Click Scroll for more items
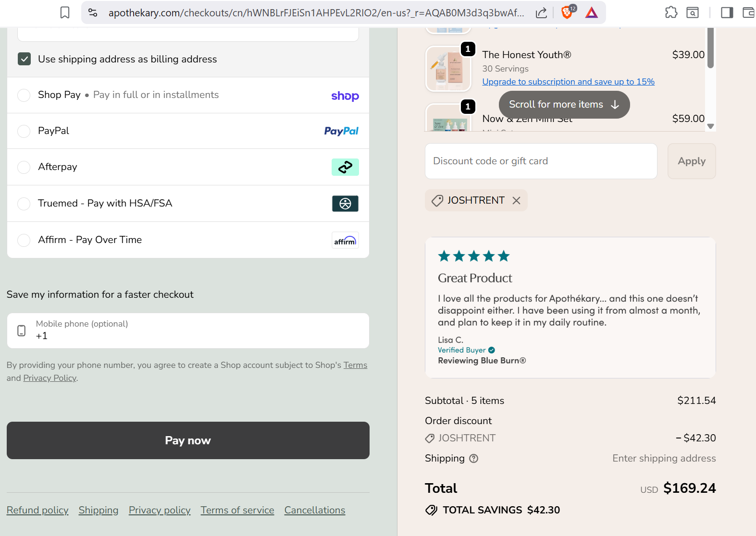 tap(564, 105)
